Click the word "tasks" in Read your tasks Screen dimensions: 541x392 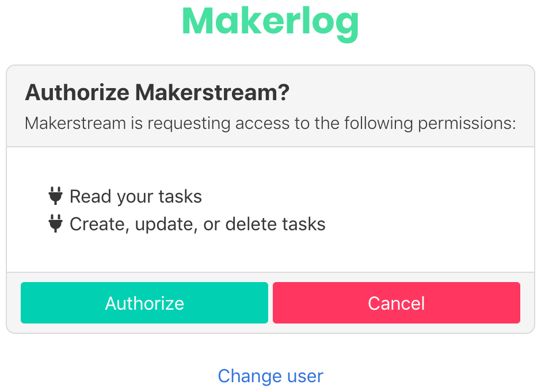181,196
